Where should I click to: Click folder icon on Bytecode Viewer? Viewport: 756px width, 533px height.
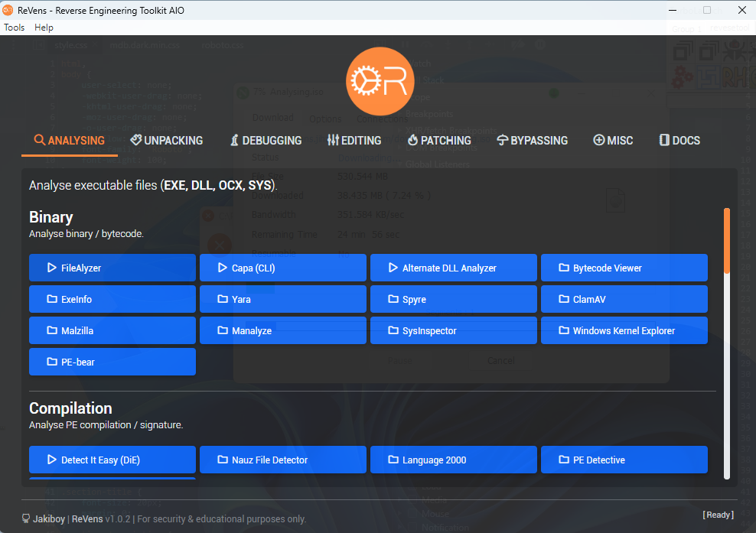pyautogui.click(x=564, y=268)
